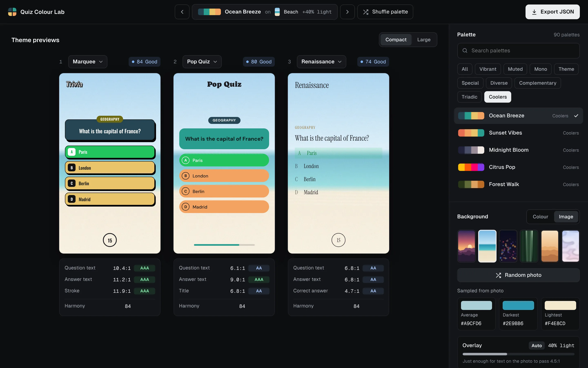This screenshot has height=368, width=588.
Task: Click the Average sampled colour swatch
Action: pyautogui.click(x=476, y=305)
